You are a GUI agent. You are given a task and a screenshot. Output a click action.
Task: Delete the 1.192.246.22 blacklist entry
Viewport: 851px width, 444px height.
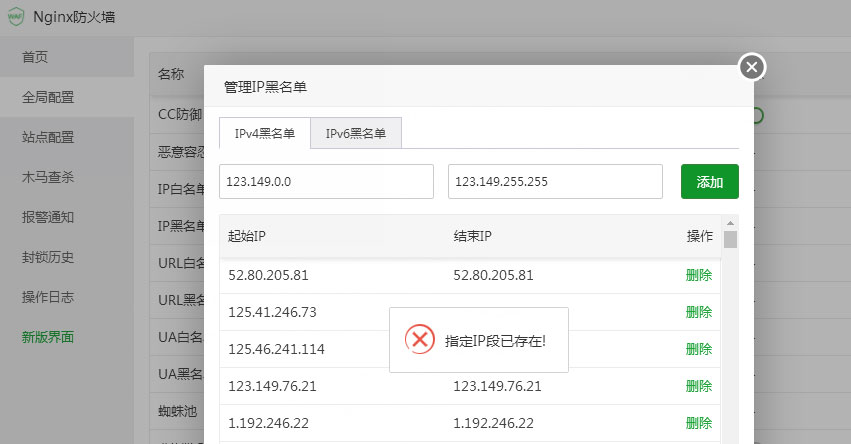tap(698, 423)
